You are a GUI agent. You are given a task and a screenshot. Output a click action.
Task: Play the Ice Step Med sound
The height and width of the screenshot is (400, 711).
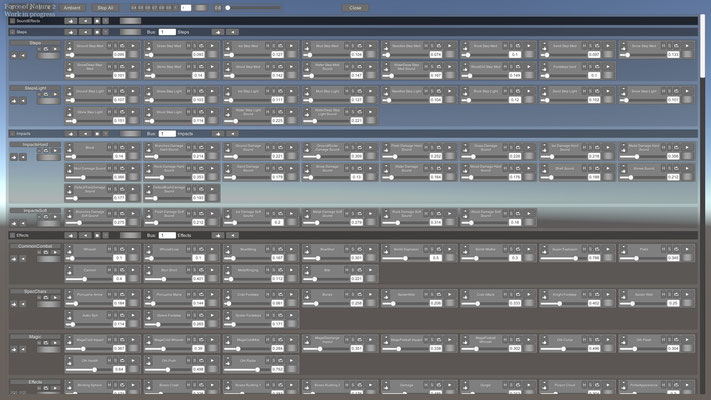(x=292, y=46)
